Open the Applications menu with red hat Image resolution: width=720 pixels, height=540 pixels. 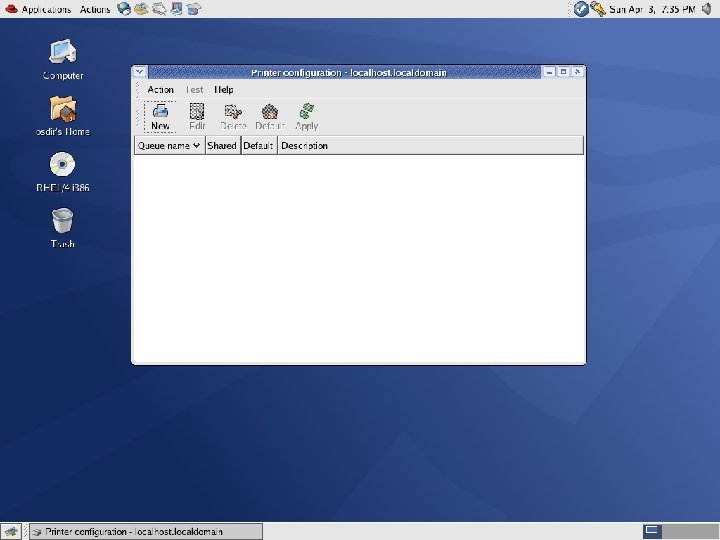click(39, 9)
